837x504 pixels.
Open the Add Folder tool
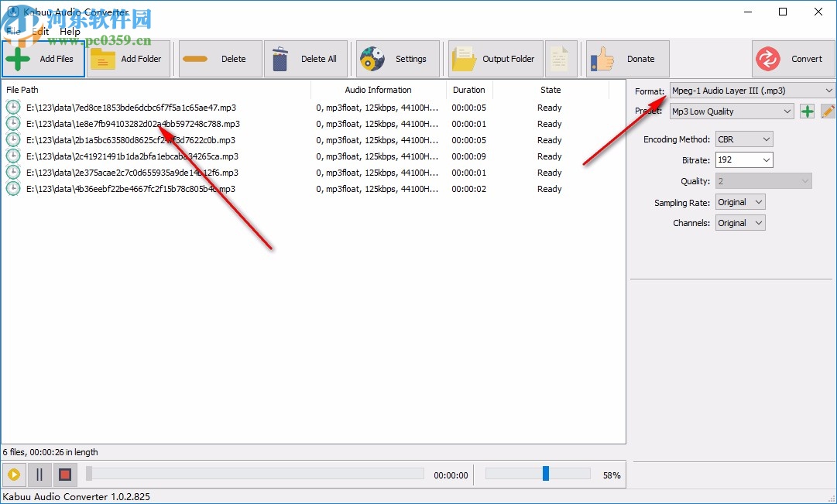click(129, 58)
